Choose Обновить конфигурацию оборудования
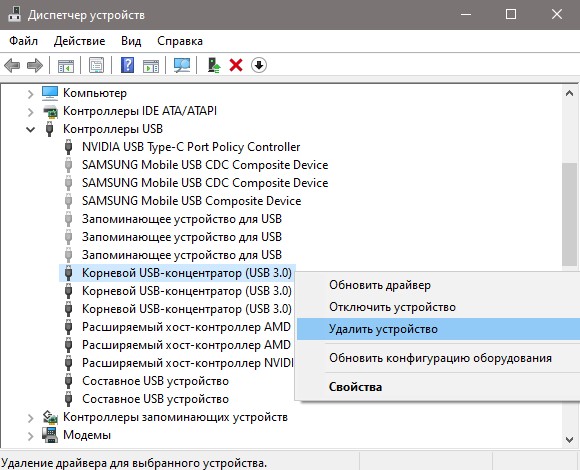This screenshot has width=580, height=470. coord(438,358)
